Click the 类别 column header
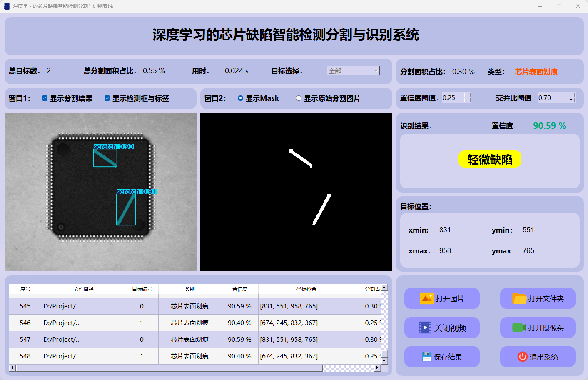 pyautogui.click(x=189, y=289)
